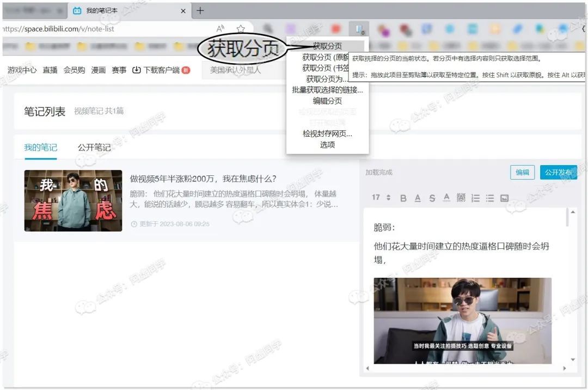Apply underline formatting in note editor

418,198
